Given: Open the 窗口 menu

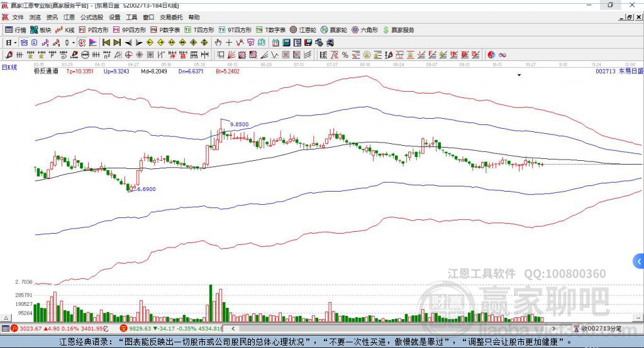Looking at the screenshot, I should click(148, 17).
